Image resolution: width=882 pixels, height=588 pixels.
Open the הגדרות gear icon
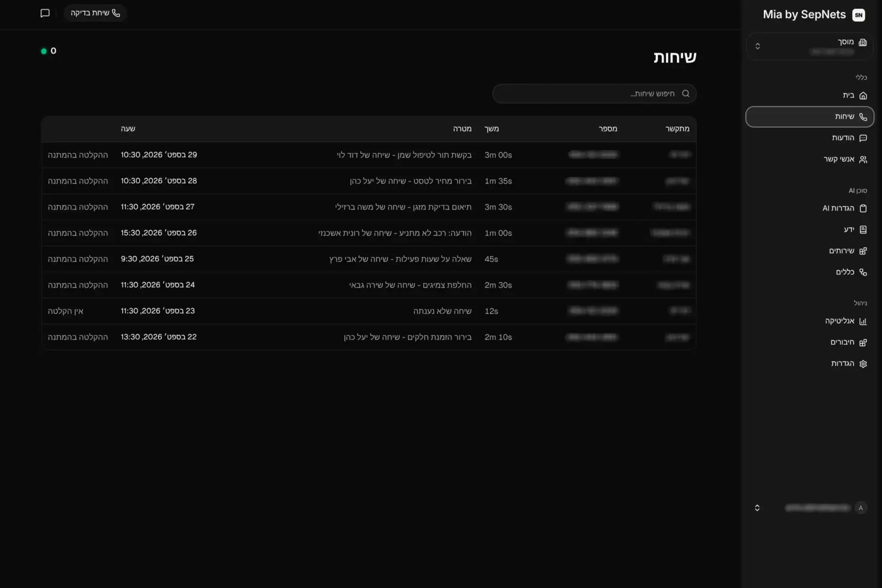pos(863,364)
